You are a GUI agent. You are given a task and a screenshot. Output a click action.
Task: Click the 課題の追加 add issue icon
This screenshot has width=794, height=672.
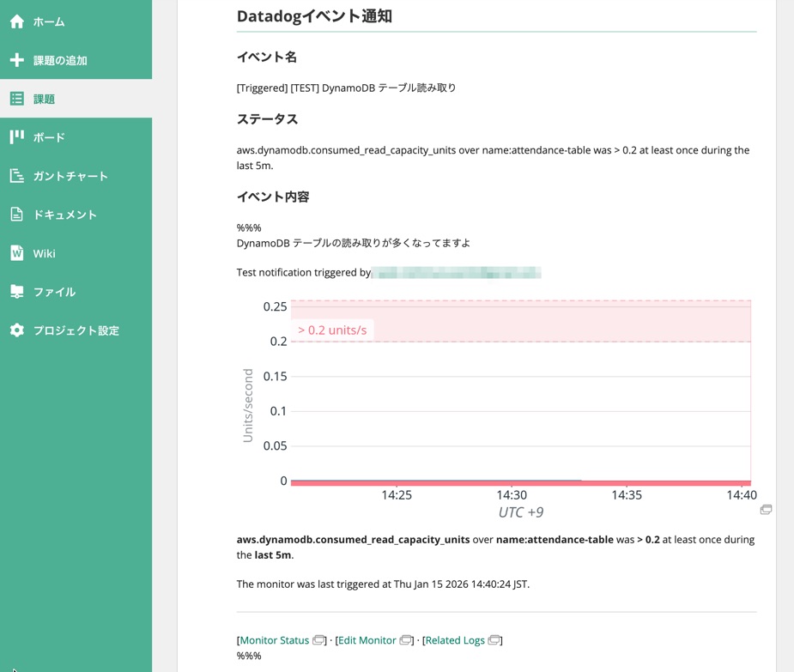coord(16,60)
